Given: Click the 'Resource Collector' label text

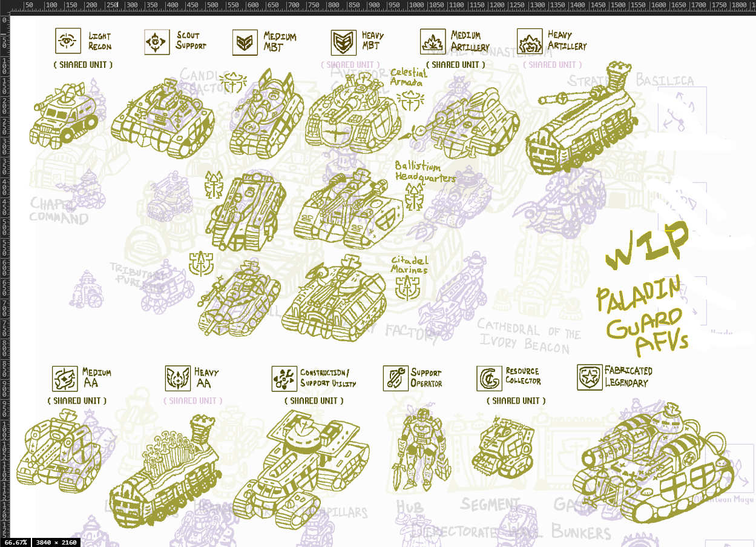Looking at the screenshot, I should (523, 377).
